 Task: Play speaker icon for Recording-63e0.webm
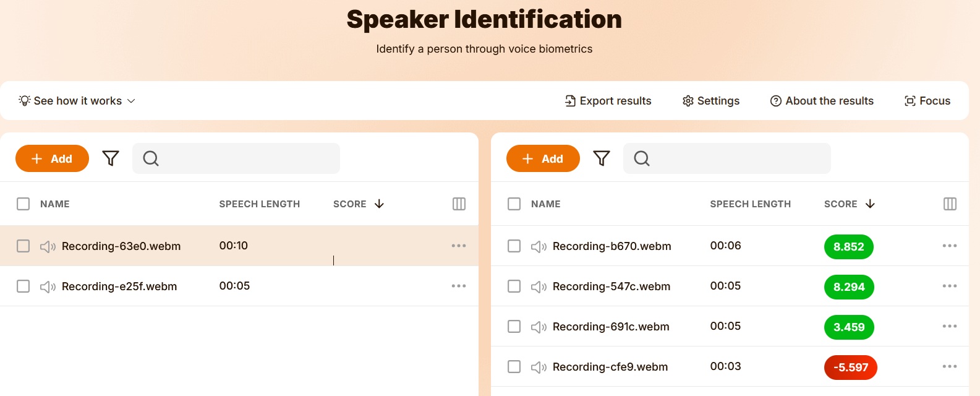pyautogui.click(x=48, y=247)
